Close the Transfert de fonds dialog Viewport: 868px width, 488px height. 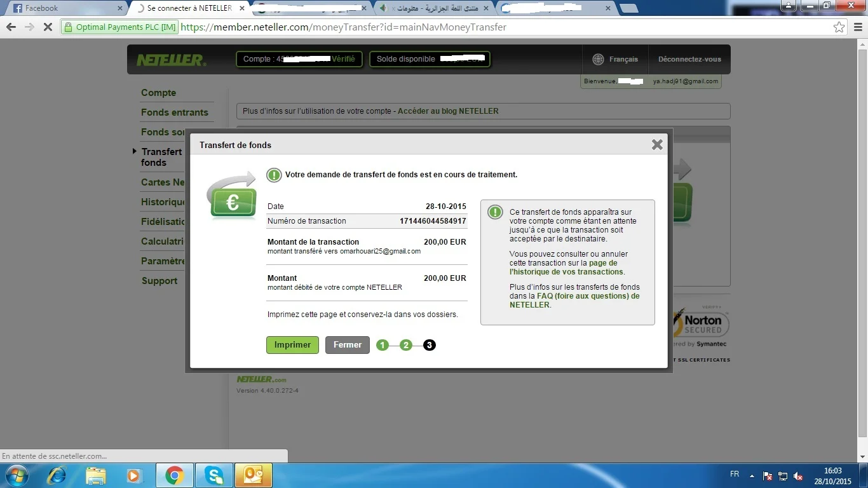(x=657, y=145)
